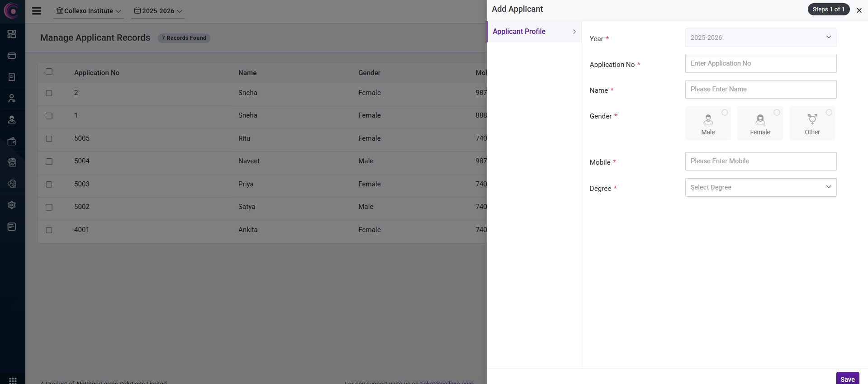Viewport: 868px width, 384px height.
Task: Tick the checkbox for application 5005
Action: (x=49, y=139)
